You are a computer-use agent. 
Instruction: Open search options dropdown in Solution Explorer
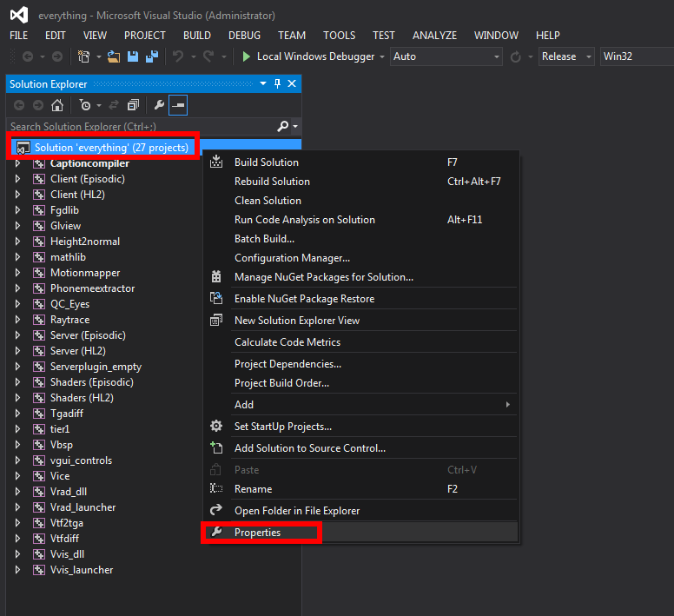[295, 126]
